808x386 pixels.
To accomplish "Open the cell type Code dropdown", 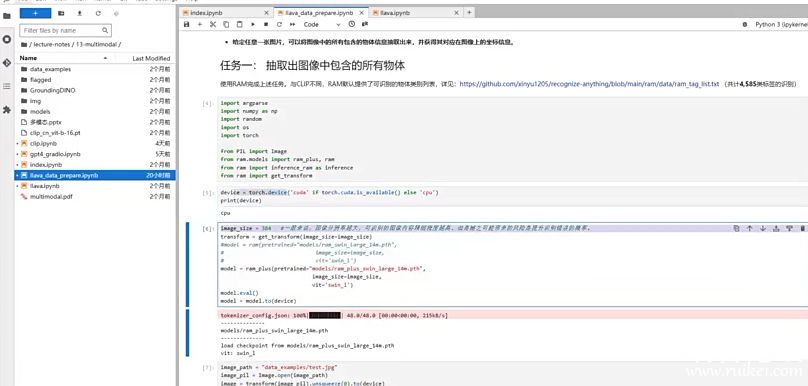I will [x=322, y=24].
